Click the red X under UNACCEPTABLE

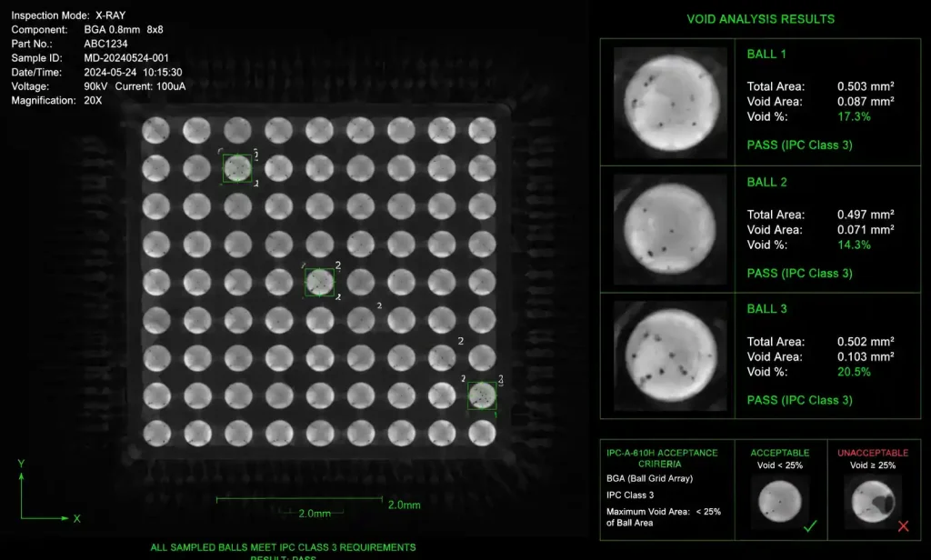(903, 525)
